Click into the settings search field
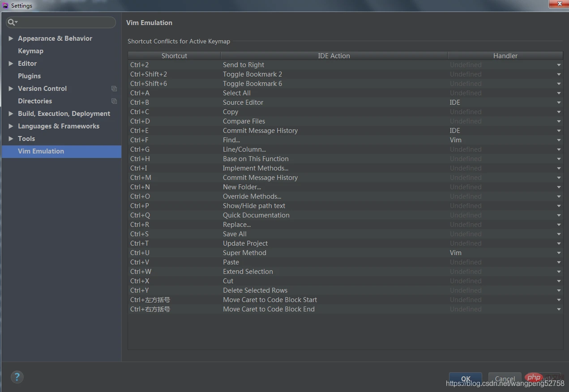 (65, 22)
